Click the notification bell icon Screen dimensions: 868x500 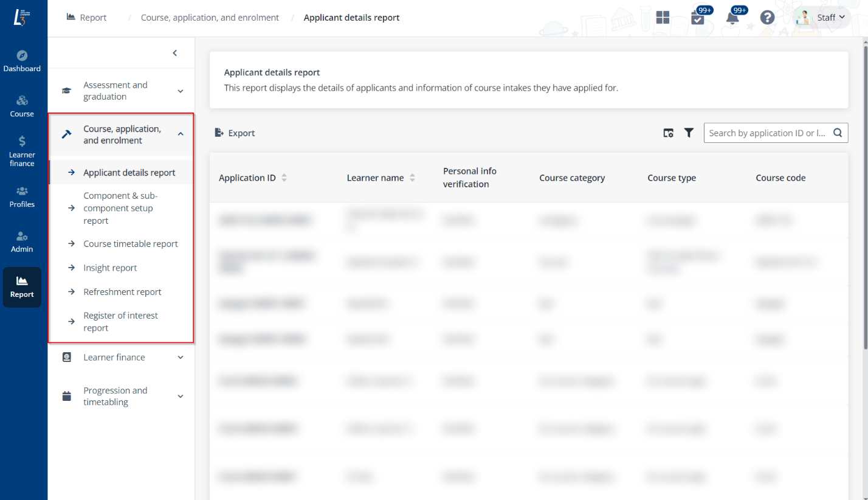pyautogui.click(x=732, y=18)
